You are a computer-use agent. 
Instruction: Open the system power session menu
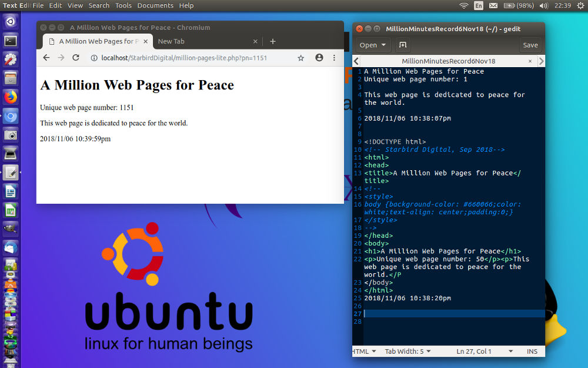(580, 6)
